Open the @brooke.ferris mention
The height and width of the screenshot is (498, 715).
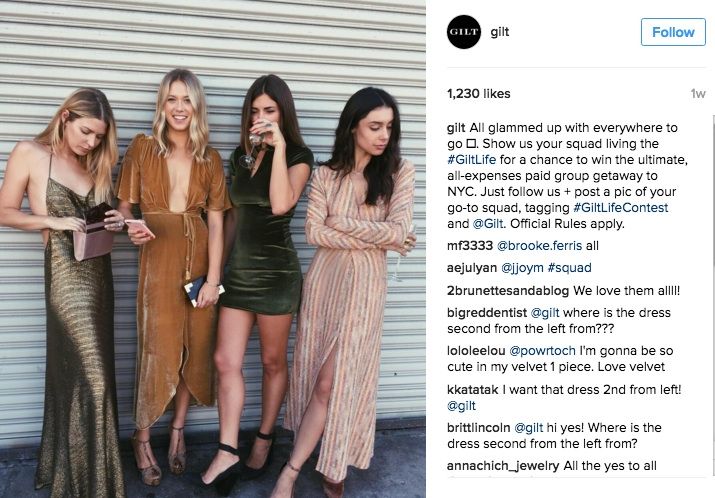click(539, 246)
